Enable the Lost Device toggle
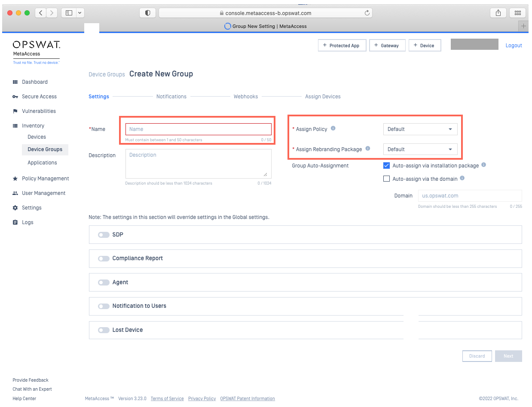 click(104, 330)
